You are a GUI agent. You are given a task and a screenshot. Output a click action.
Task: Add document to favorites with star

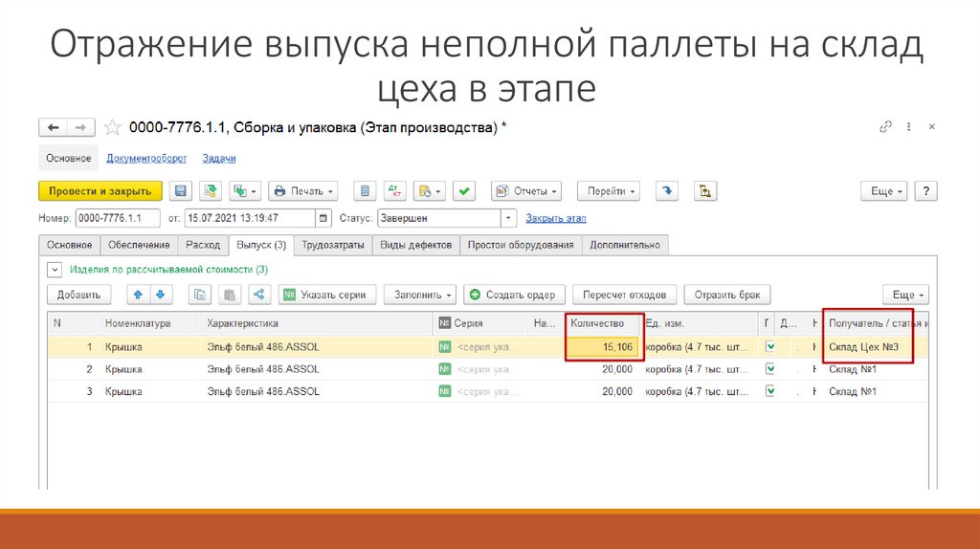pos(113,127)
